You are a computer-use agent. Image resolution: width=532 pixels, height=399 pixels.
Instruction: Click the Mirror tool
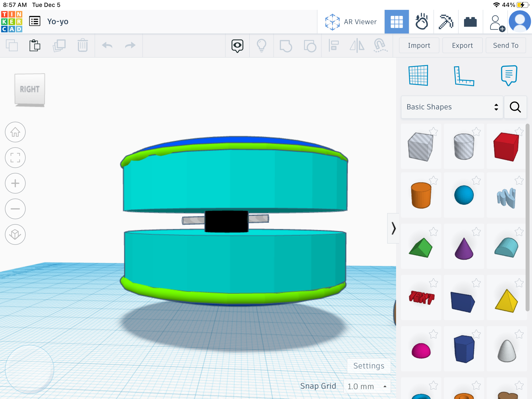[357, 46]
